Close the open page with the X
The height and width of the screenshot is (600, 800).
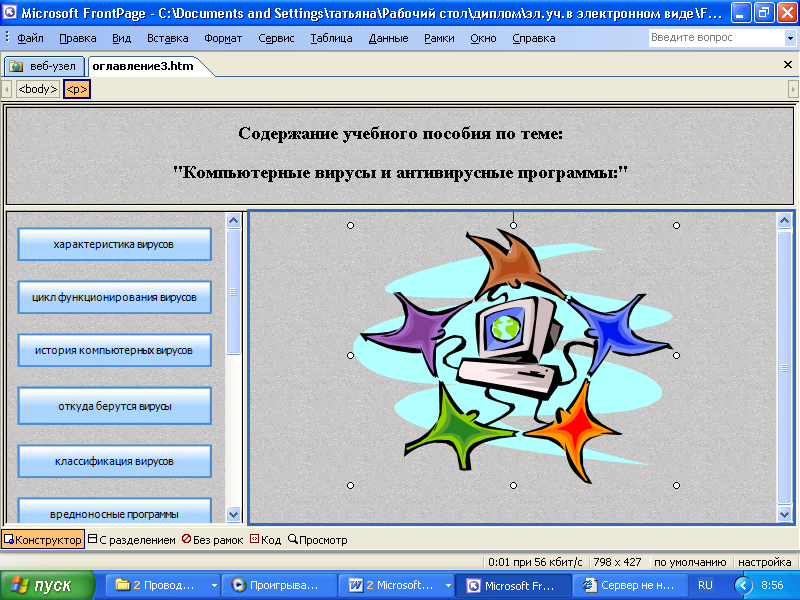click(x=788, y=65)
